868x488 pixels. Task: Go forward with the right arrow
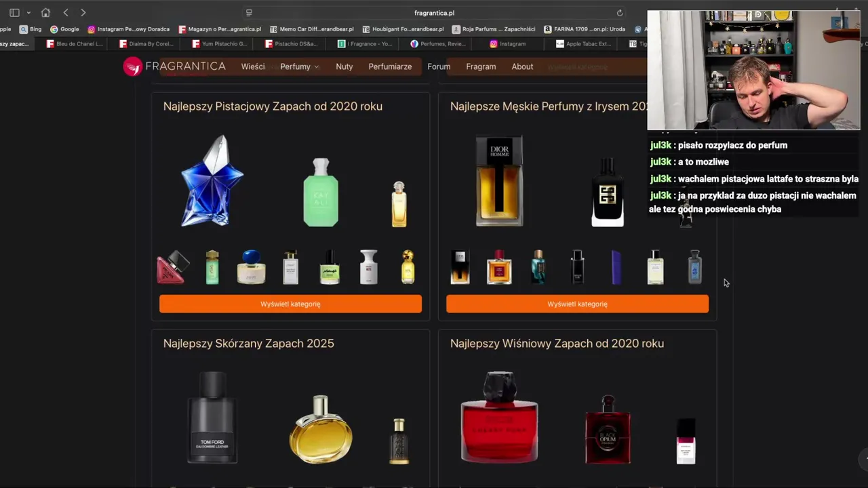pos(83,12)
